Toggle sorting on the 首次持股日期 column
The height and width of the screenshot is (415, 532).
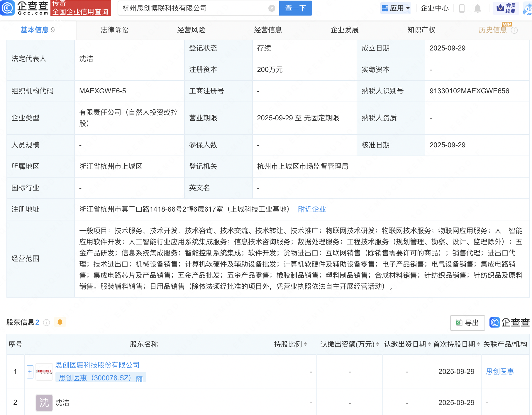tap(478, 344)
